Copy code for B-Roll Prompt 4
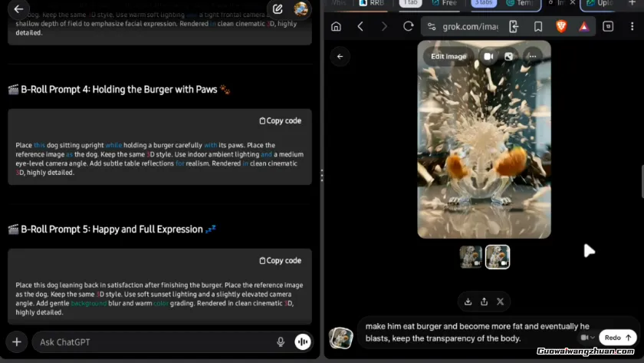 [281, 120]
